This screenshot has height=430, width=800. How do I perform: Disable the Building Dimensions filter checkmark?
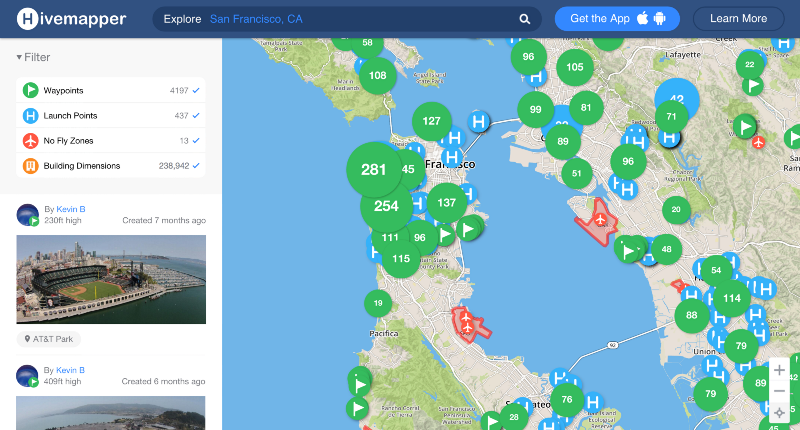coord(197,166)
